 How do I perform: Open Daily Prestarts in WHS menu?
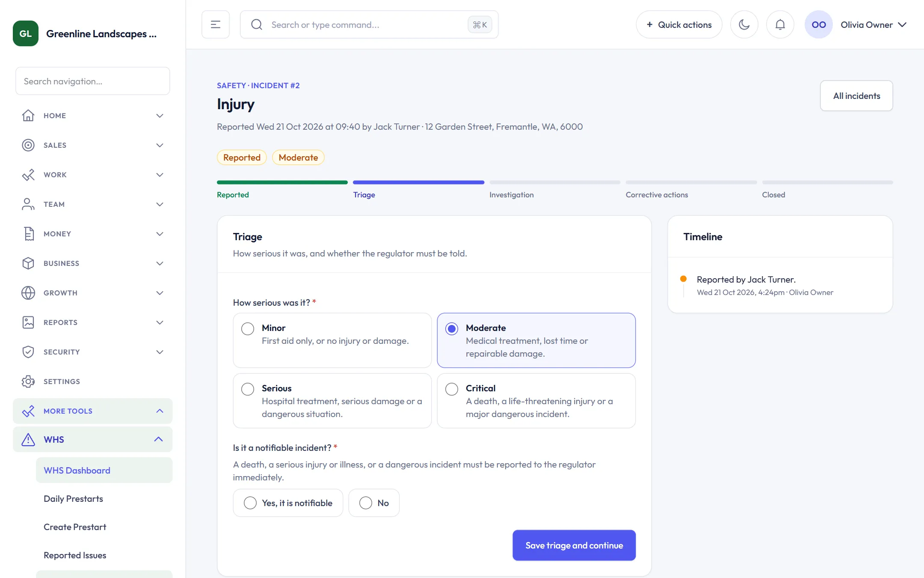point(74,499)
